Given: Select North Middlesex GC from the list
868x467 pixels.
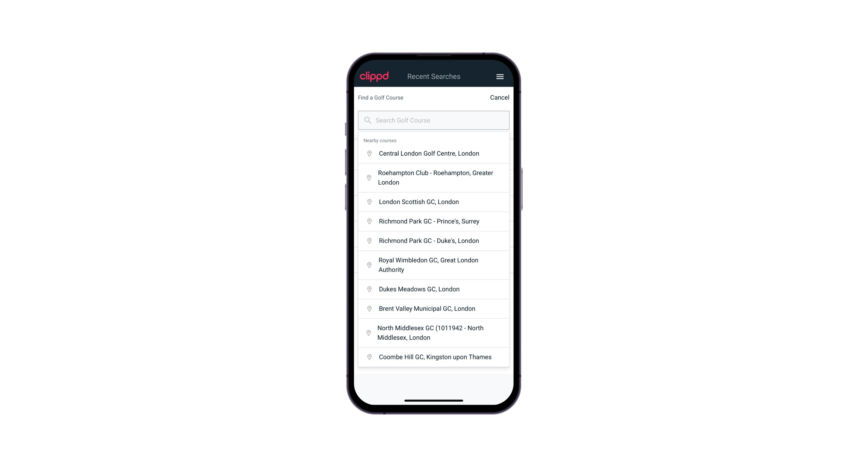Looking at the screenshot, I should click(434, 332).
